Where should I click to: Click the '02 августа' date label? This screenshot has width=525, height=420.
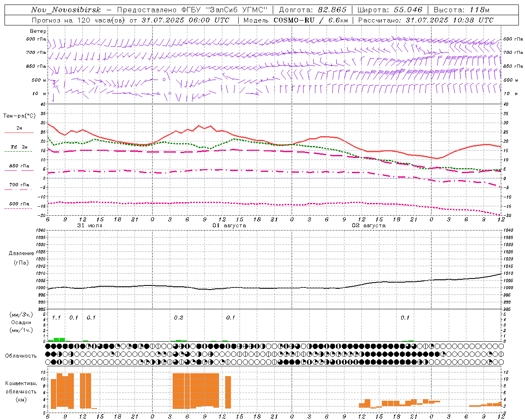(x=368, y=226)
